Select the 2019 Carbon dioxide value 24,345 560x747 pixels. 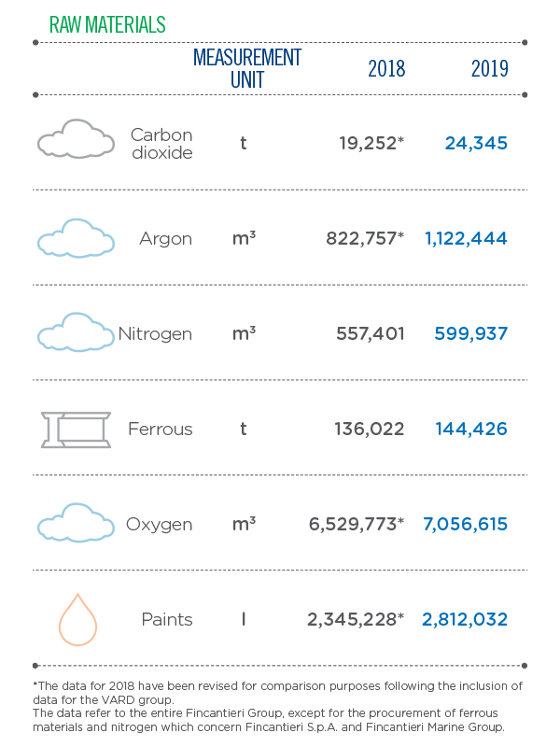coord(476,143)
